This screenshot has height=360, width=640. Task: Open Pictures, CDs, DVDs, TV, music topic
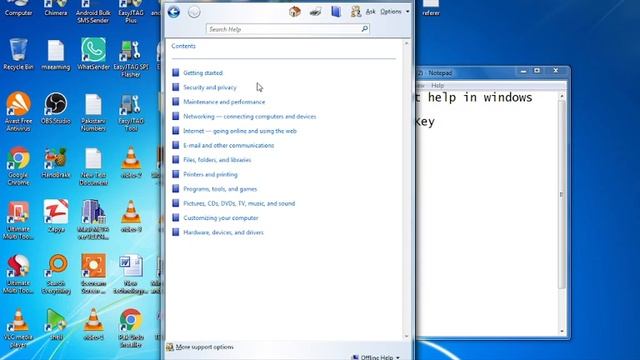point(239,203)
